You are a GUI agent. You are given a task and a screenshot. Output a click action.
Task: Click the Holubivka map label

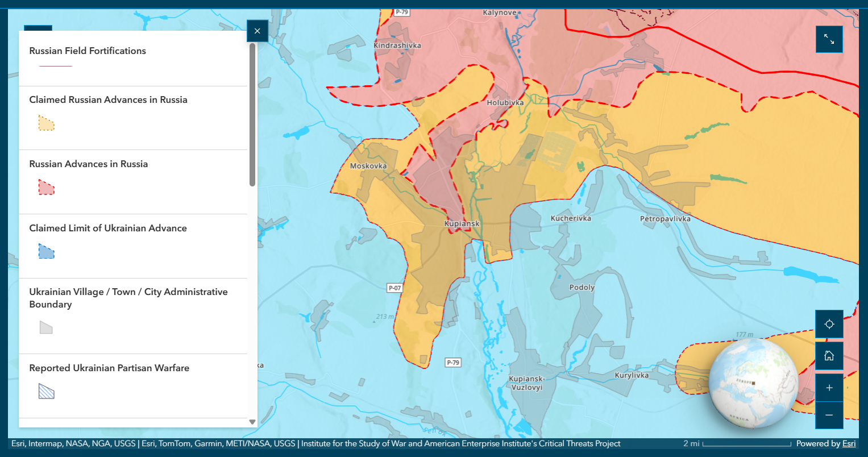[x=505, y=103]
